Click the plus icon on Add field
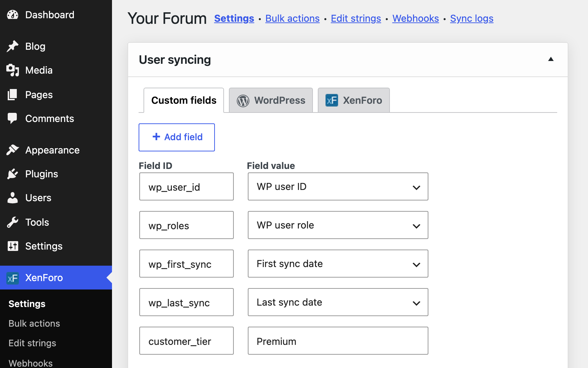 click(x=156, y=137)
